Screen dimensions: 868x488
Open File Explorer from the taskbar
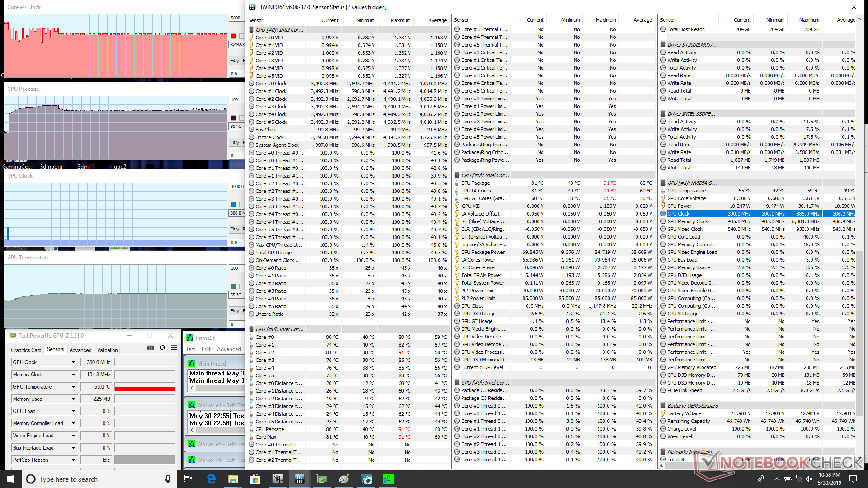233,479
